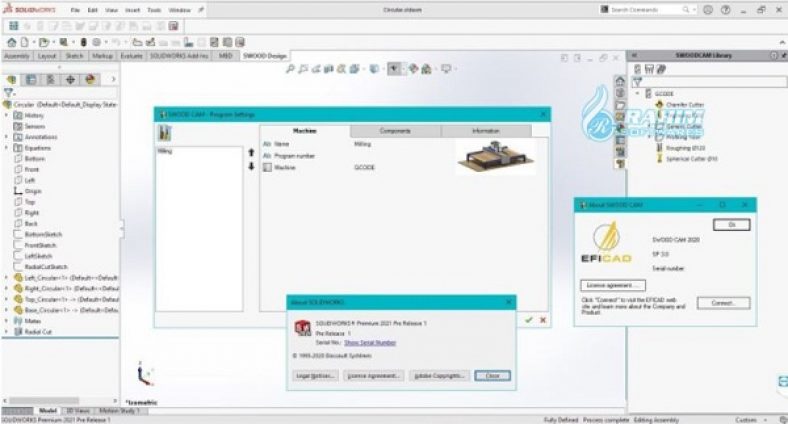This screenshot has height=424, width=788.
Task: Click the SOLIDWORKS Resources home icon in task pane
Action: pyautogui.click(x=620, y=81)
